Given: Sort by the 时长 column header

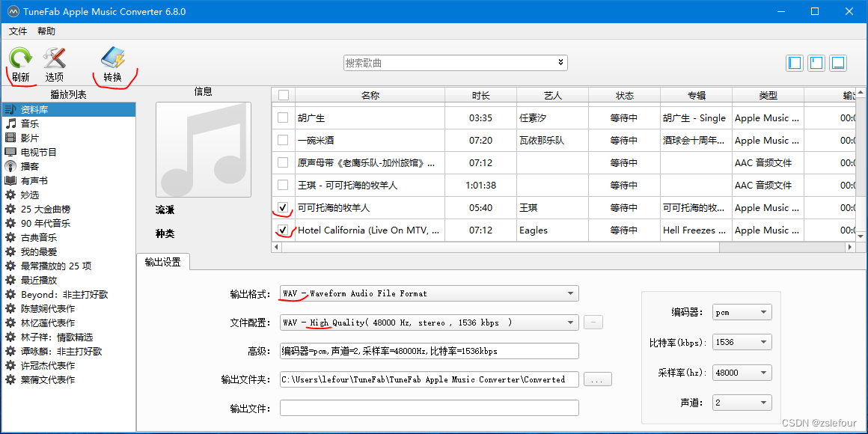Looking at the screenshot, I should point(481,95).
